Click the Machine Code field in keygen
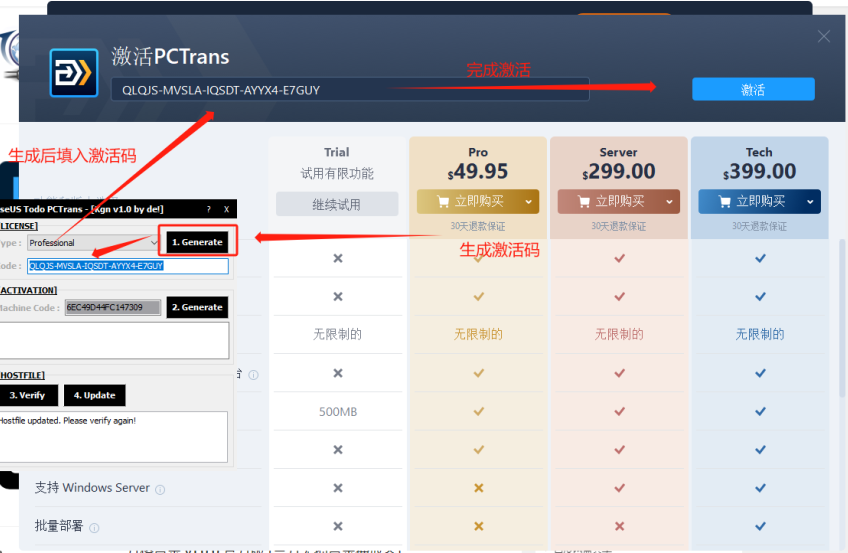This screenshot has height=553, width=848. (x=113, y=307)
